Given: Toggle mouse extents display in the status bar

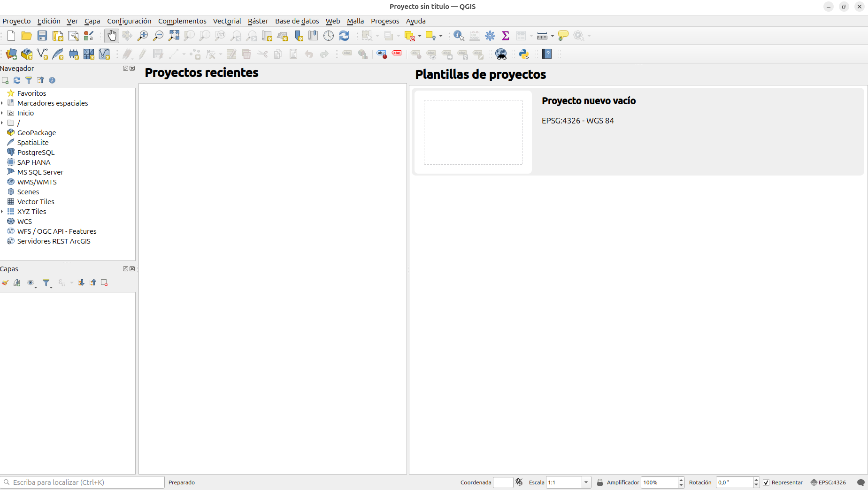Looking at the screenshot, I should 519,482.
